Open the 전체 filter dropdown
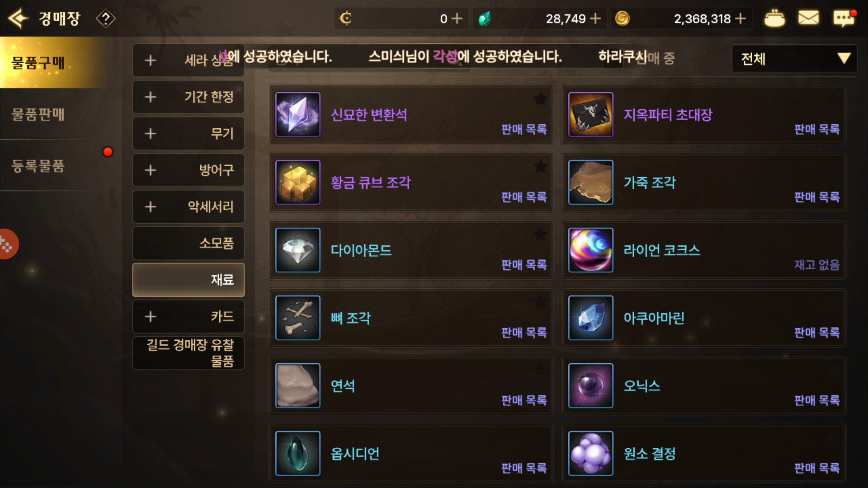The height and width of the screenshot is (488, 868). point(794,58)
